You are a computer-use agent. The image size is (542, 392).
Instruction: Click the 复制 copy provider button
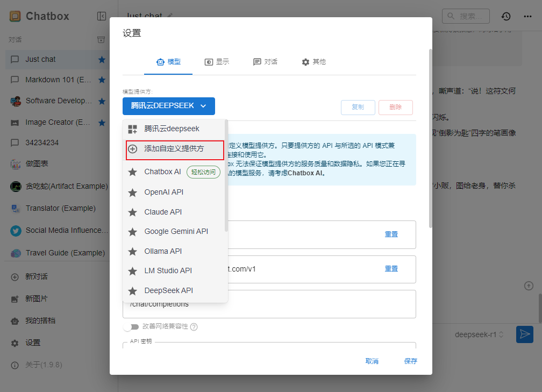[358, 107]
